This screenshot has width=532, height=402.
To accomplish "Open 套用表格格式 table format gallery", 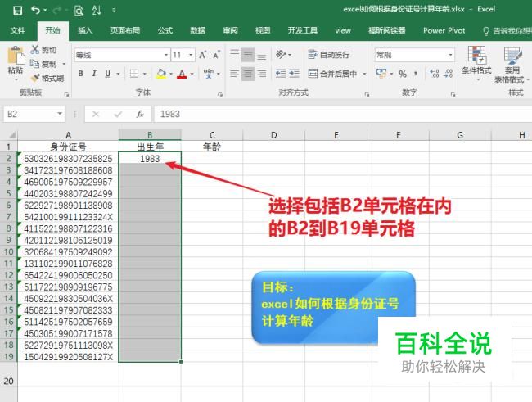I will (x=512, y=64).
